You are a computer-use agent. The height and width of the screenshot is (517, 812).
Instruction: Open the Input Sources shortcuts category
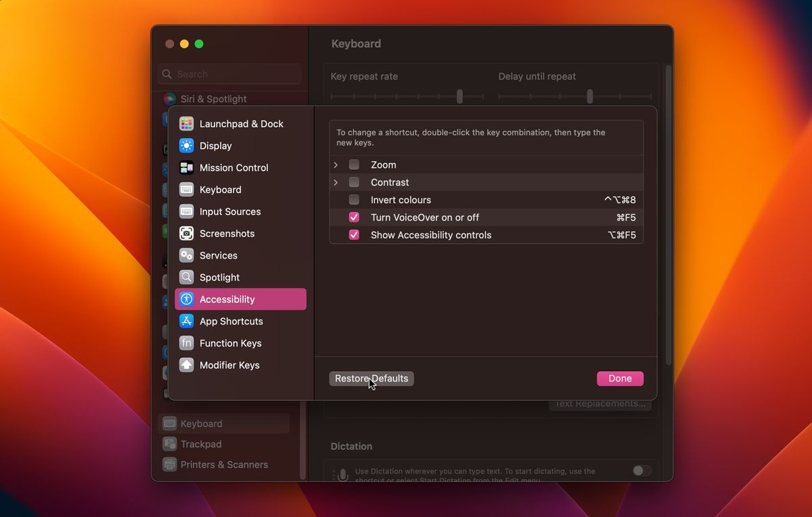(x=230, y=211)
